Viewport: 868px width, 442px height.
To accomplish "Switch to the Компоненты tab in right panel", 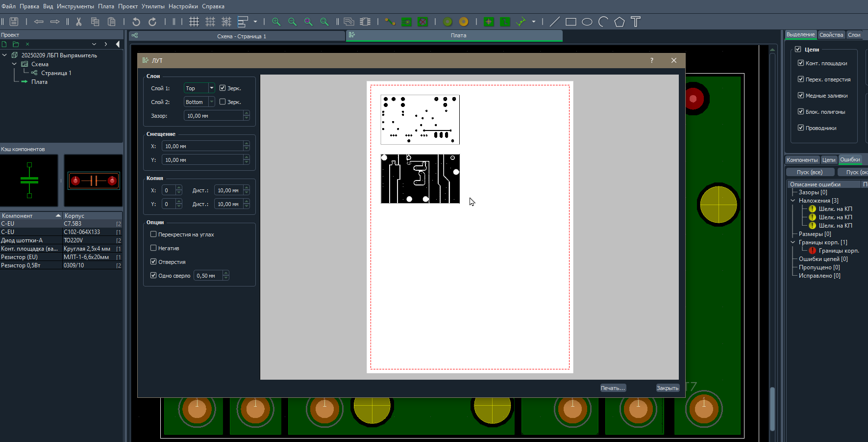I will [x=802, y=160].
